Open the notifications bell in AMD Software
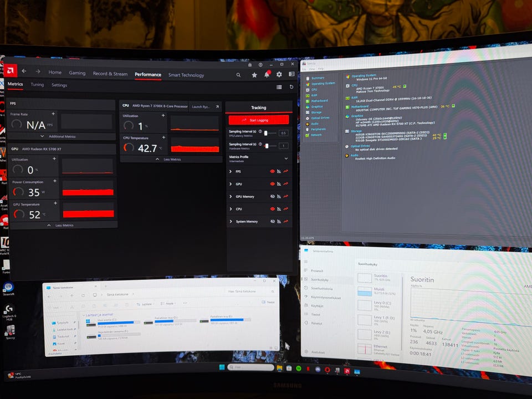This screenshot has height=399, width=532. [267, 74]
